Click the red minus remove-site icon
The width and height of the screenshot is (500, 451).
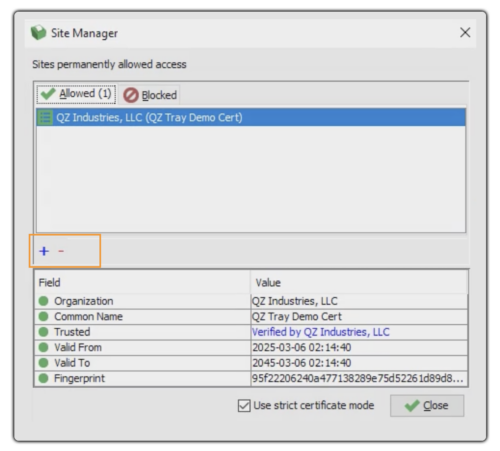(61, 251)
